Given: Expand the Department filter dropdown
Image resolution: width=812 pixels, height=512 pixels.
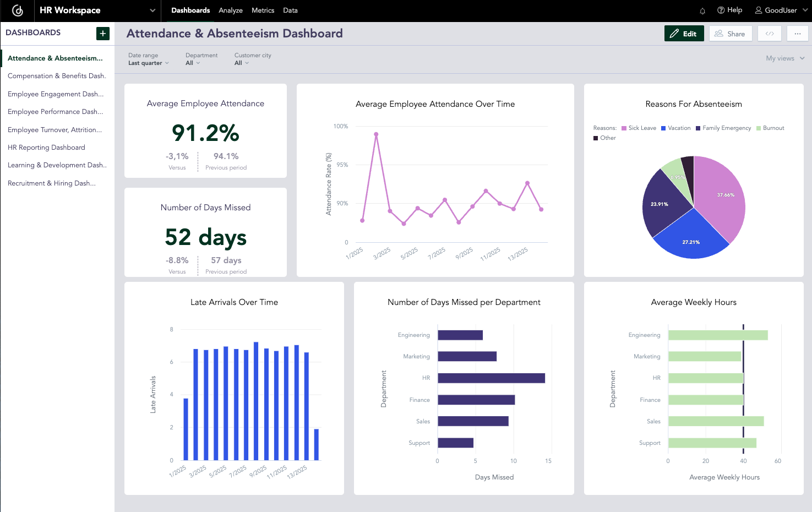Looking at the screenshot, I should [x=193, y=63].
